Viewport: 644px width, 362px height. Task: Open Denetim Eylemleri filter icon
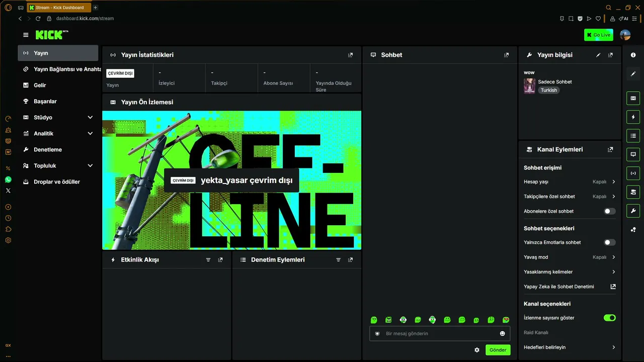point(338,260)
